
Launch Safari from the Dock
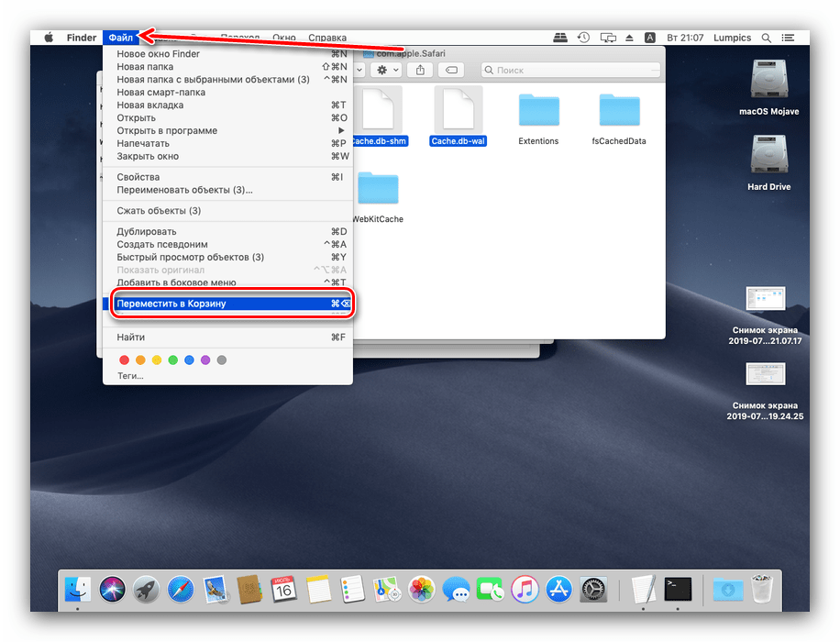point(180,590)
